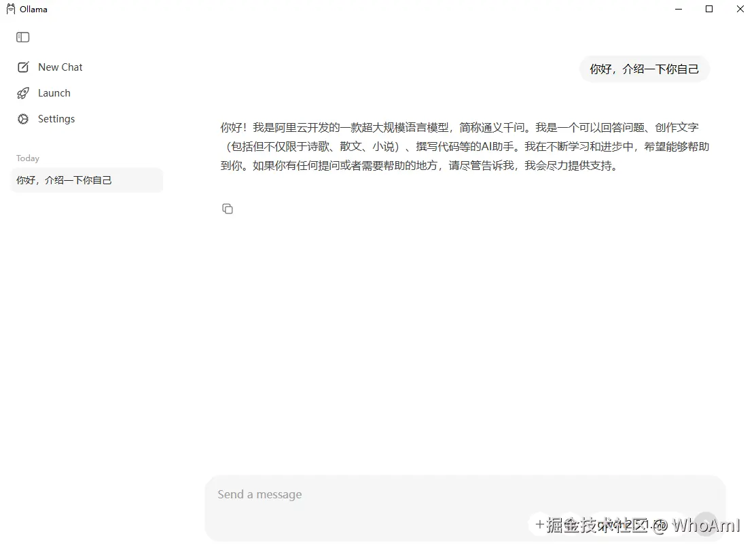Click the "Today" section header in sidebar

click(x=27, y=158)
